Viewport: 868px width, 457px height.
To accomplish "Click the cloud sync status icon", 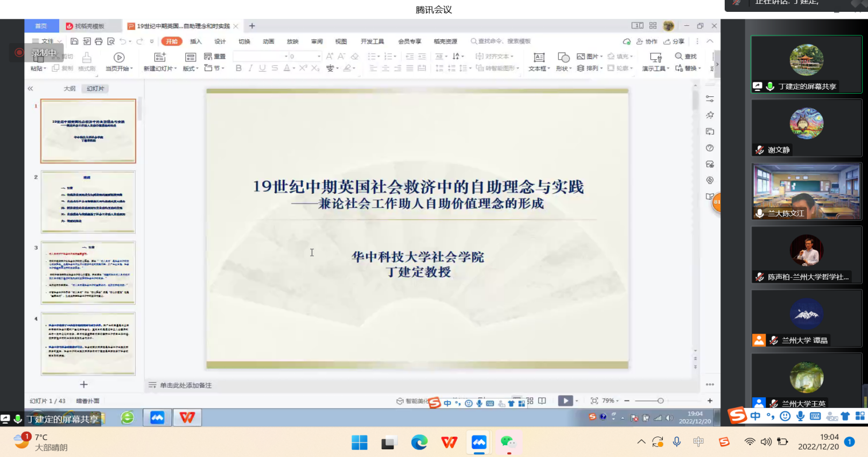I will click(x=627, y=41).
